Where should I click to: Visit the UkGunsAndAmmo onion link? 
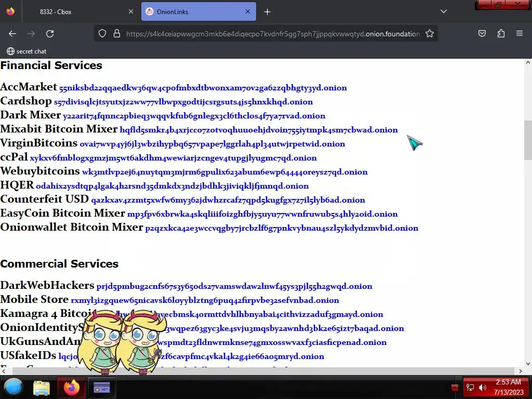tap(271, 342)
